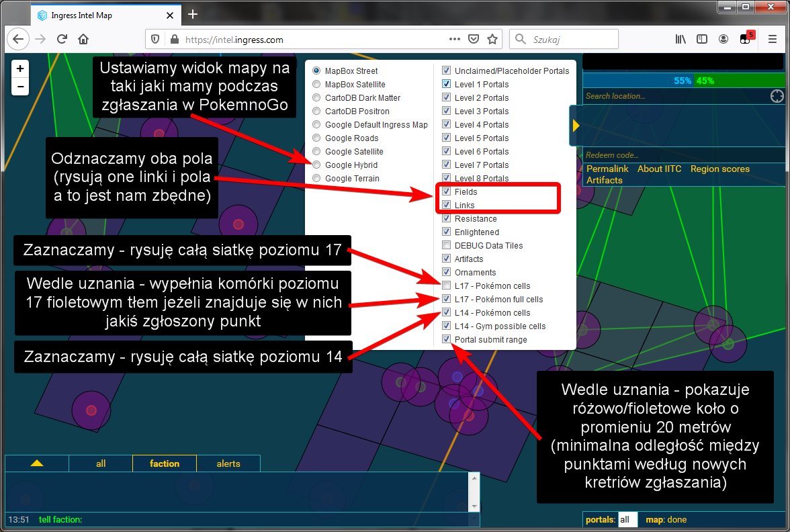View site security padlock info
Screen dimensions: 790x532
click(175, 39)
